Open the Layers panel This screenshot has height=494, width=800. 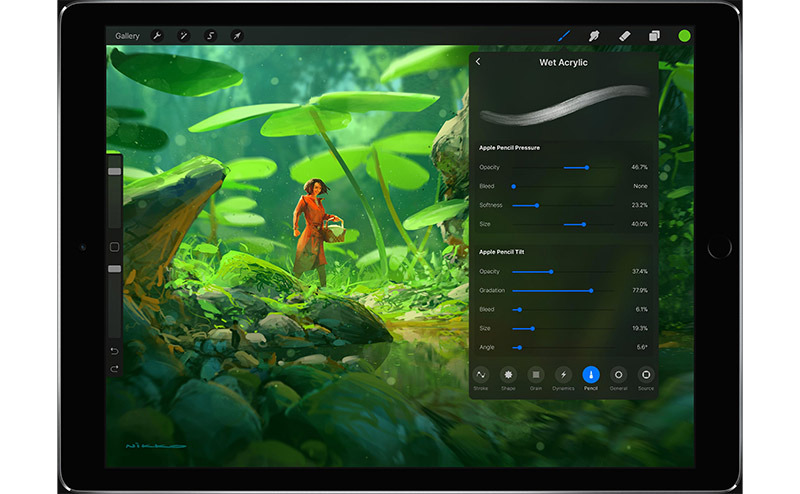(x=654, y=36)
